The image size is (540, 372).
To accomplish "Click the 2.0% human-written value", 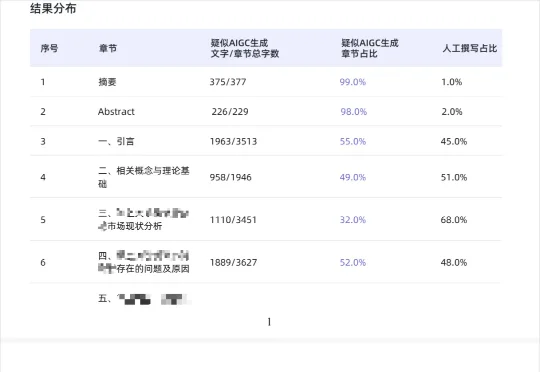I will (452, 112).
